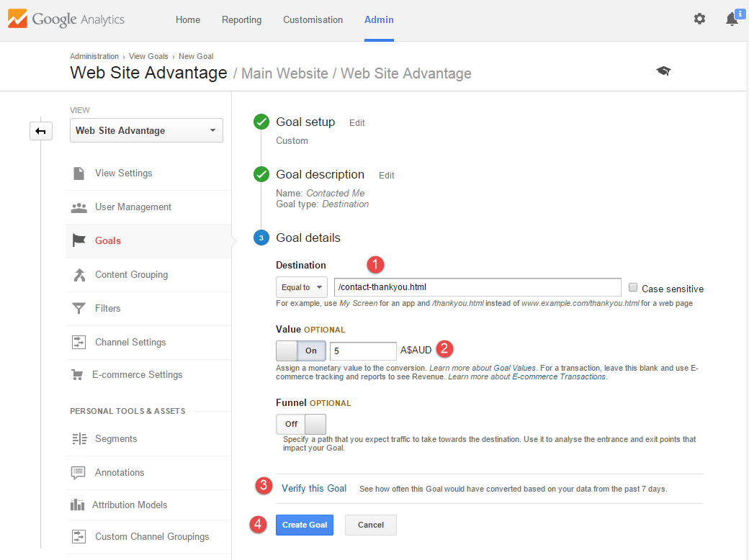Click the Filters funnel icon
The height and width of the screenshot is (560, 749).
pyautogui.click(x=79, y=308)
